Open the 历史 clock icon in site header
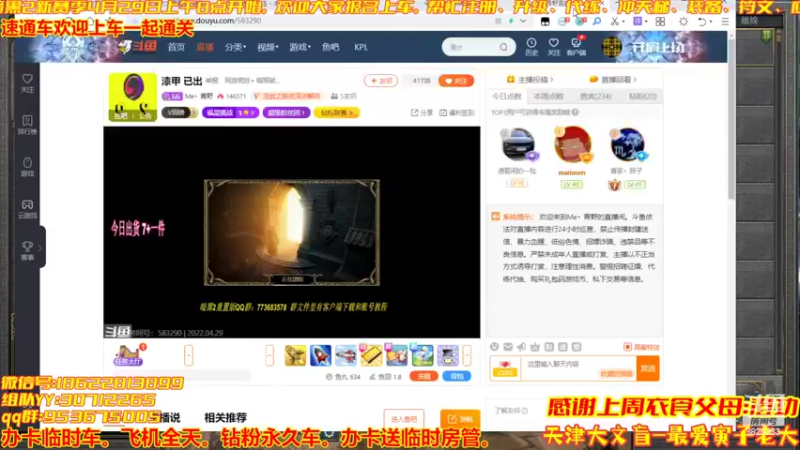The height and width of the screenshot is (450, 800). (x=531, y=46)
